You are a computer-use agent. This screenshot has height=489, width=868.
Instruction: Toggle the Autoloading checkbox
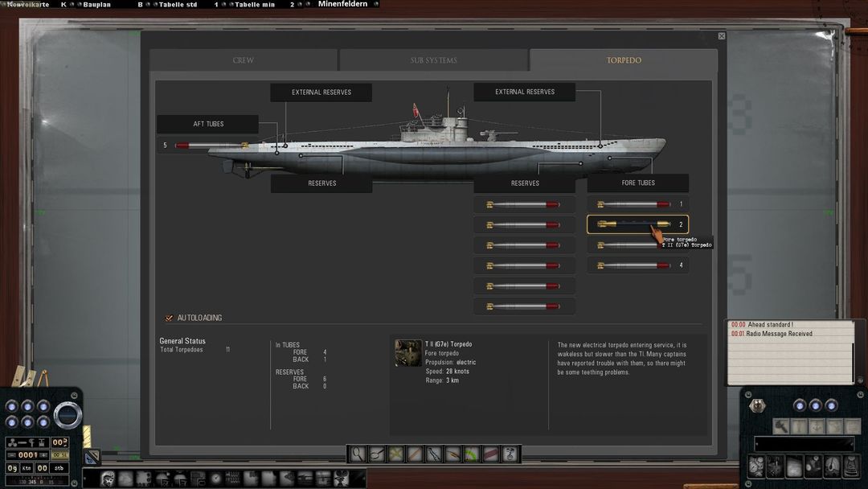coord(169,318)
